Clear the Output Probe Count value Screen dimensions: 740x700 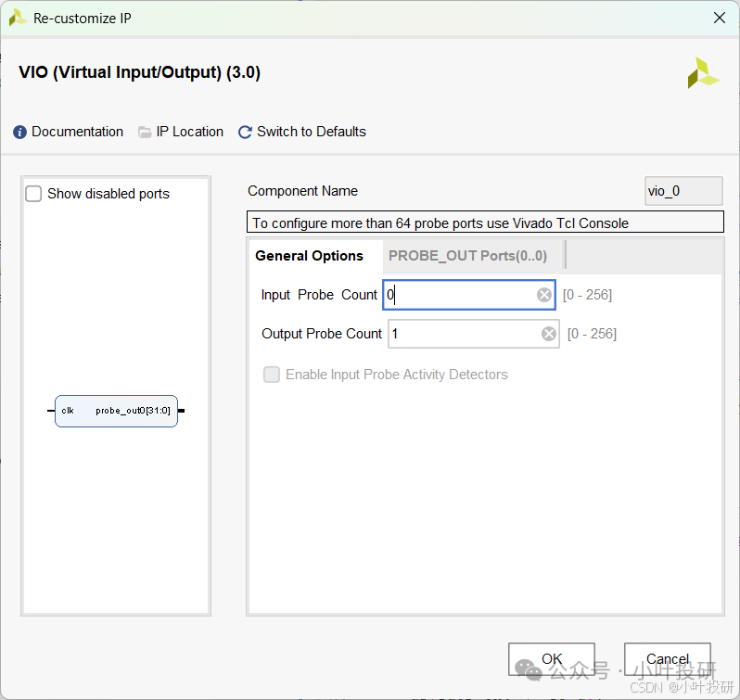[x=549, y=334]
